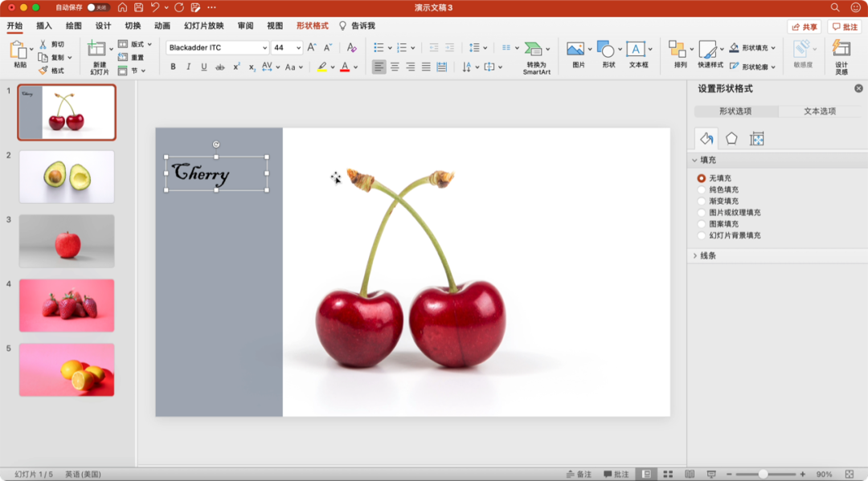868x481 pixels.
Task: Switch to the 文本选项 tab
Action: (820, 112)
